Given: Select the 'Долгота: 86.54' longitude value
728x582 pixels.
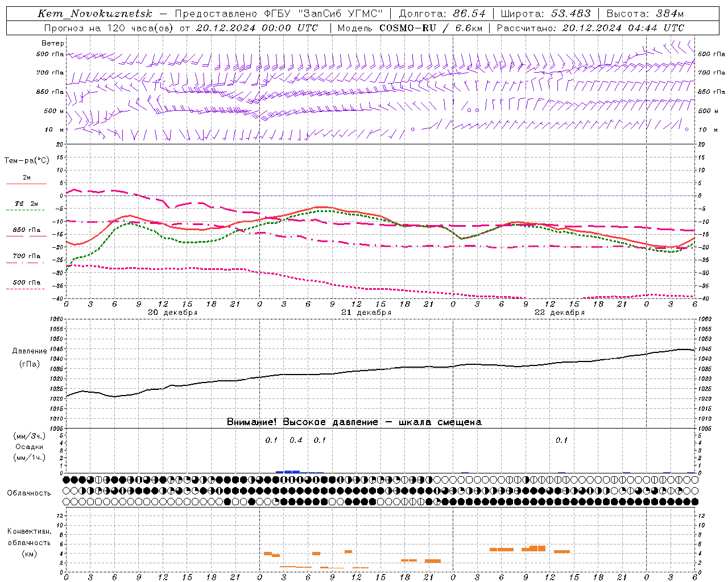Looking at the screenshot, I should pyautogui.click(x=442, y=14).
